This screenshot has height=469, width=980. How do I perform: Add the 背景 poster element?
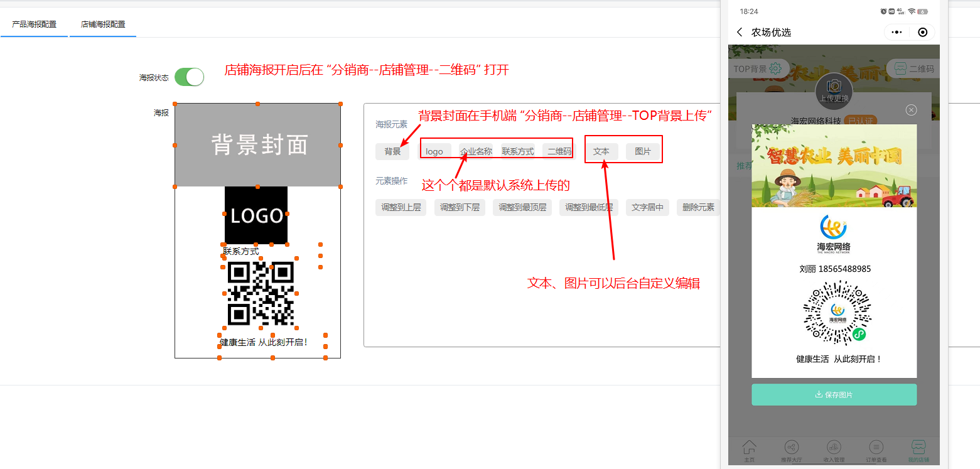pos(392,151)
